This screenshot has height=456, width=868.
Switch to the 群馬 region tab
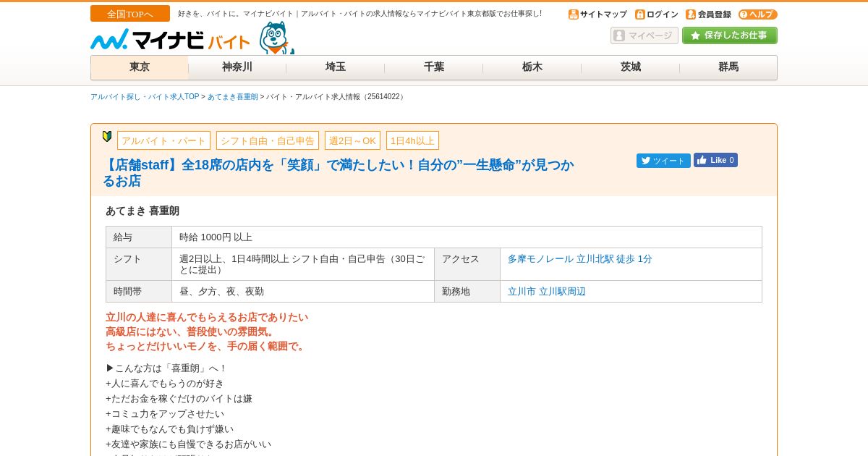coord(728,67)
